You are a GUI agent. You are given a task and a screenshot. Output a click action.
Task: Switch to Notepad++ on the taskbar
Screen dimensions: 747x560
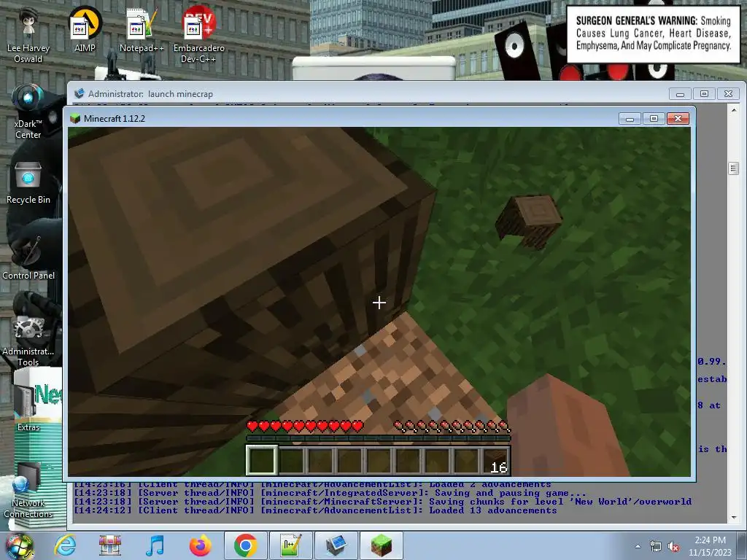click(290, 545)
